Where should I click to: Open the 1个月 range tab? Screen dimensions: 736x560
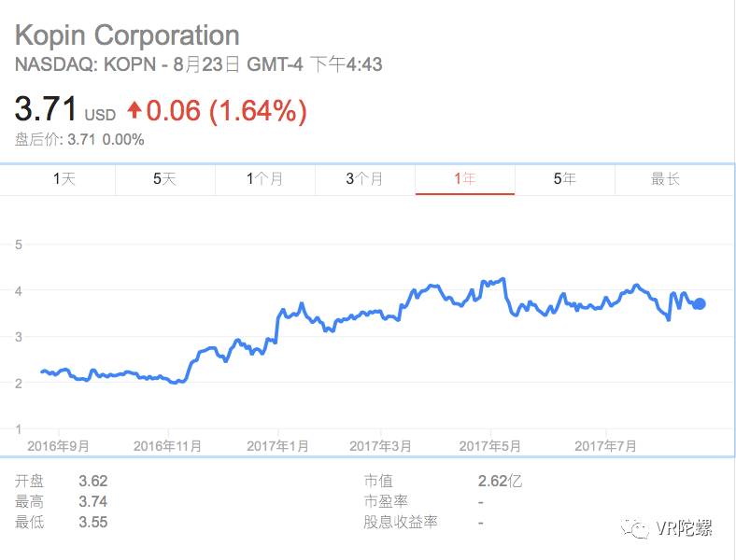(x=264, y=179)
